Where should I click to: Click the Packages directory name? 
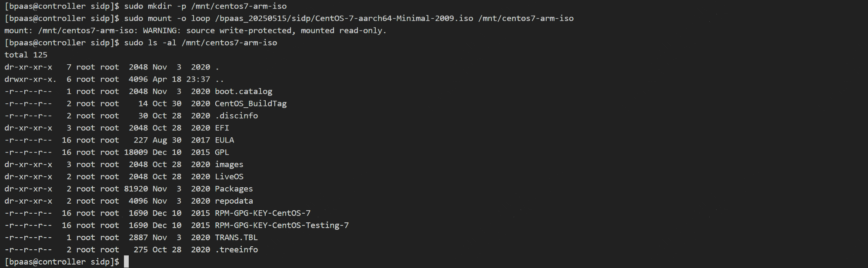[x=234, y=189]
